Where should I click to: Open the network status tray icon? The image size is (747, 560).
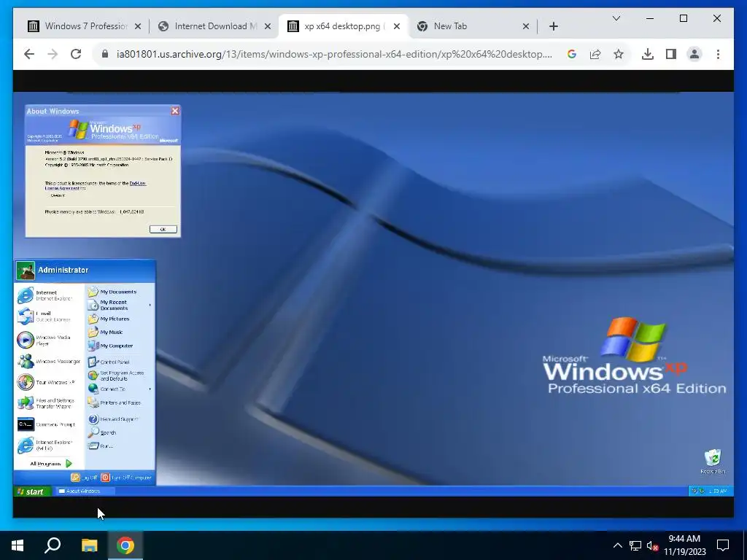635,545
